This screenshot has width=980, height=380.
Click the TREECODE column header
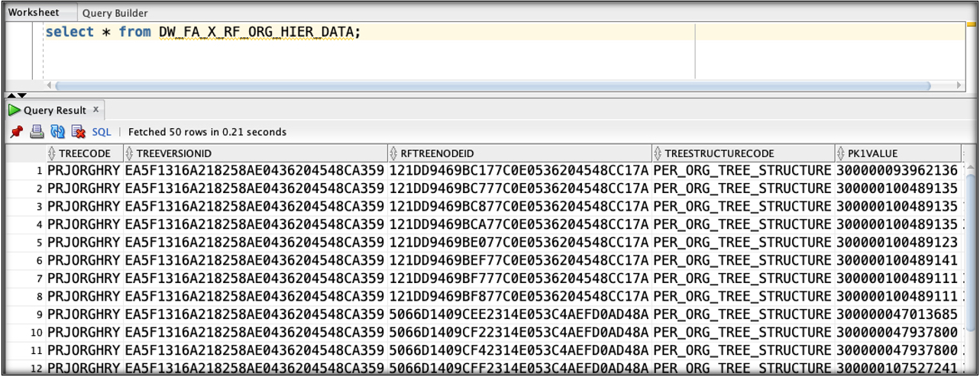tap(84, 153)
